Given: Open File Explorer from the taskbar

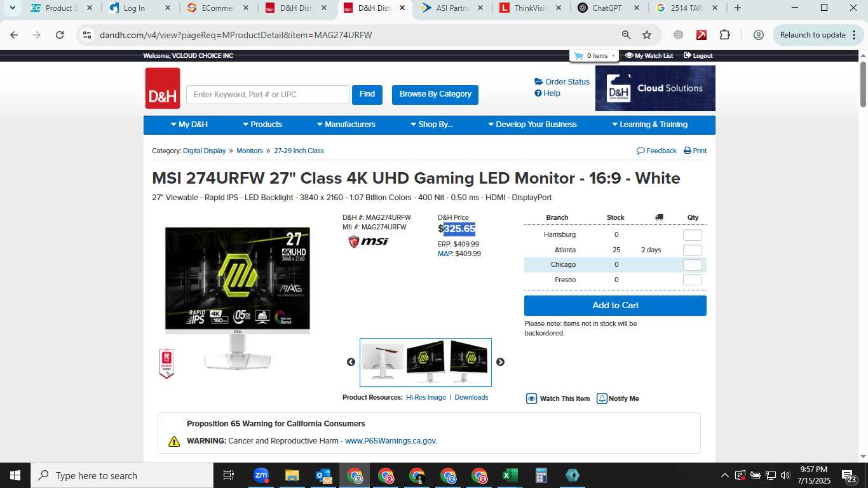Looking at the screenshot, I should [x=292, y=475].
